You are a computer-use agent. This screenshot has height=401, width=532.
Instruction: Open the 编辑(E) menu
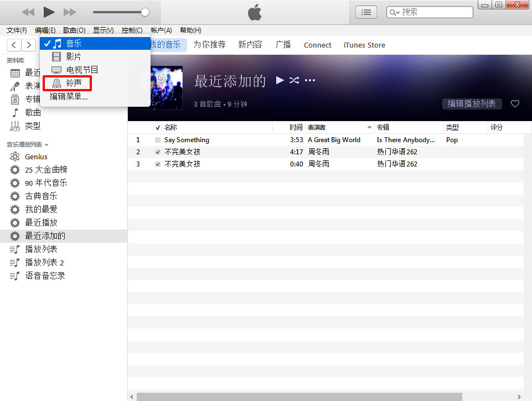(45, 30)
